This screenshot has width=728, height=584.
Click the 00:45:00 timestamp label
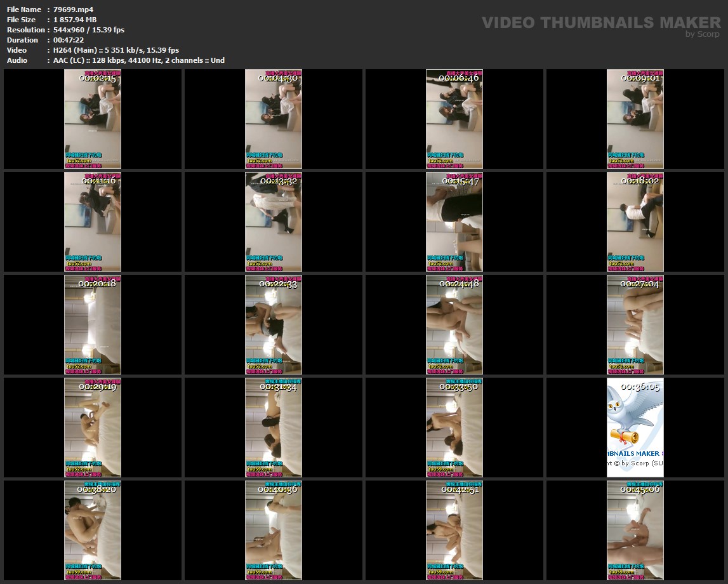click(640, 489)
